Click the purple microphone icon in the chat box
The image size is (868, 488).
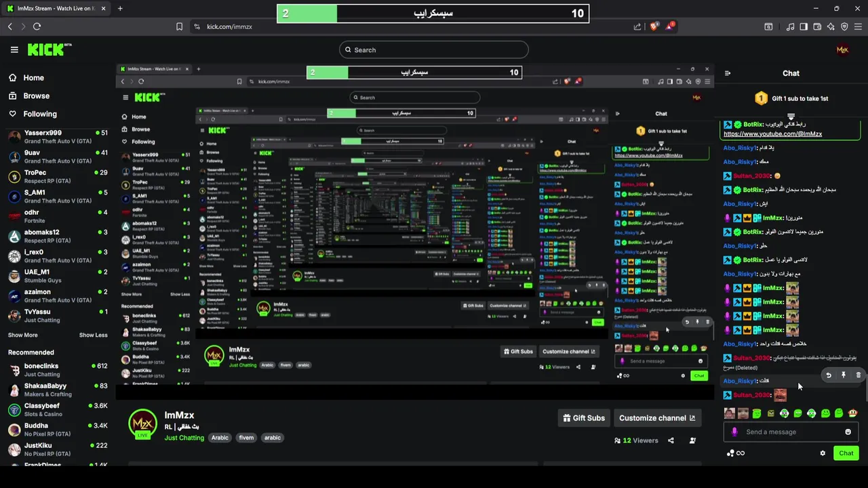click(x=734, y=432)
